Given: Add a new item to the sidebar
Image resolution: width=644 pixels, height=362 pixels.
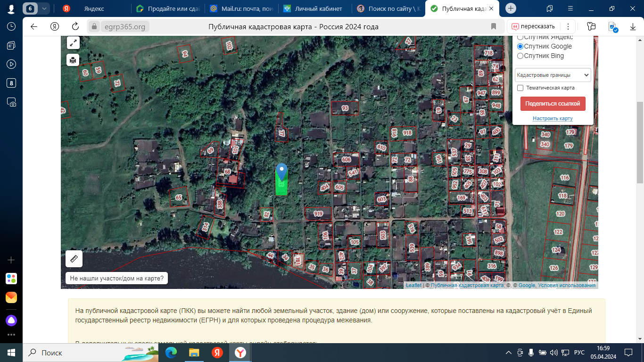Looking at the screenshot, I should (11, 260).
